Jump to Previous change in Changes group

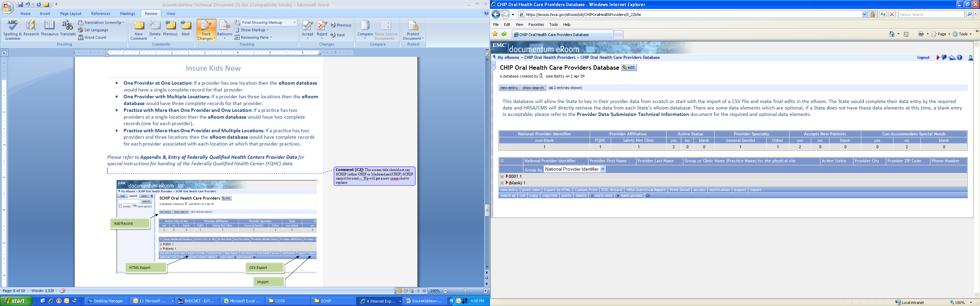point(341,25)
